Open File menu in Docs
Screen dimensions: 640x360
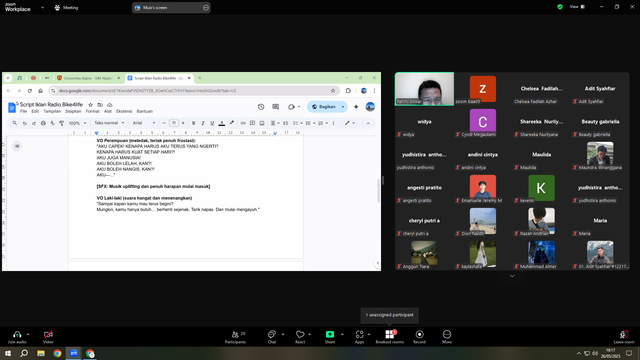click(x=23, y=111)
